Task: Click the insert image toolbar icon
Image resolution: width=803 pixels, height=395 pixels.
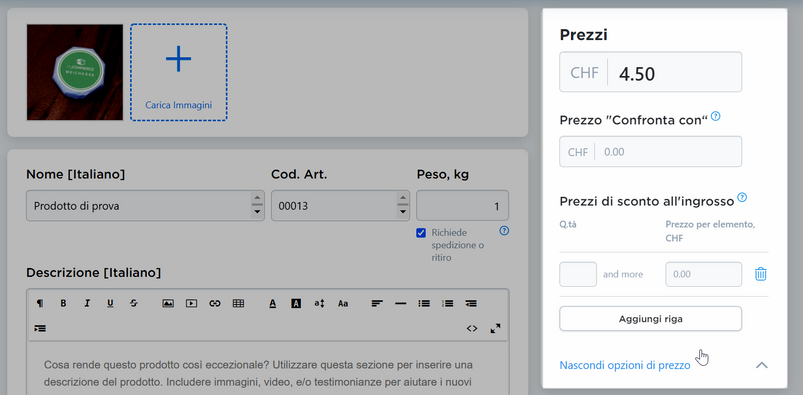Action: pos(168,303)
